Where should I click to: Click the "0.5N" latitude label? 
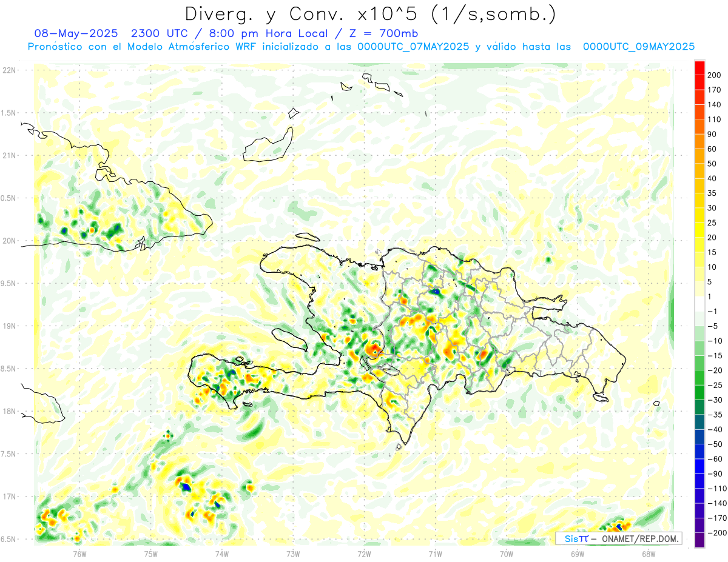pos(9,198)
